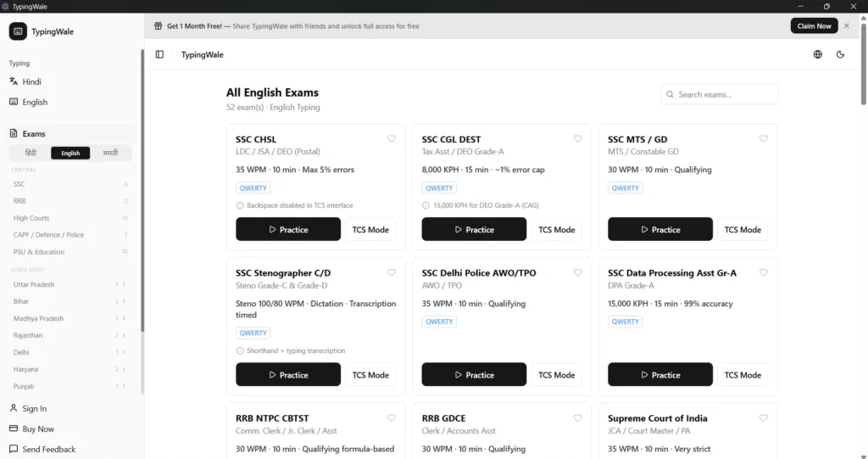The image size is (868, 459).
Task: Switch exam language tab to मराठी
Action: 110,153
